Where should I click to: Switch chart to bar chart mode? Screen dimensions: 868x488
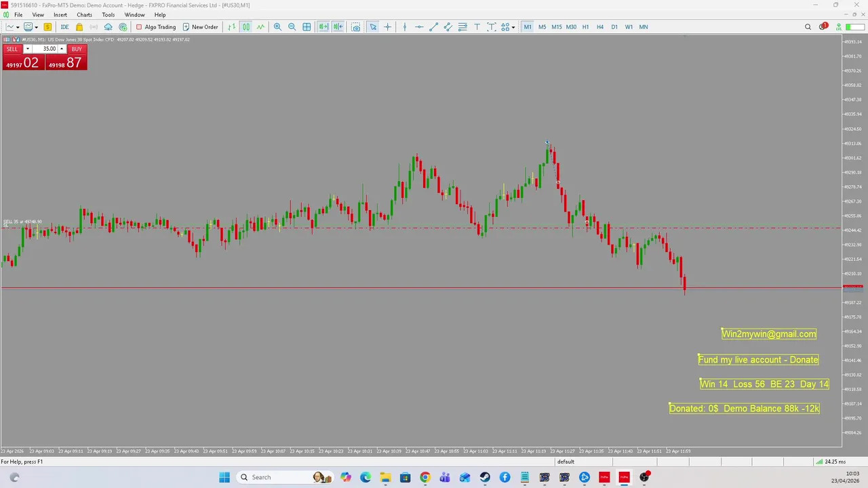[x=232, y=27]
